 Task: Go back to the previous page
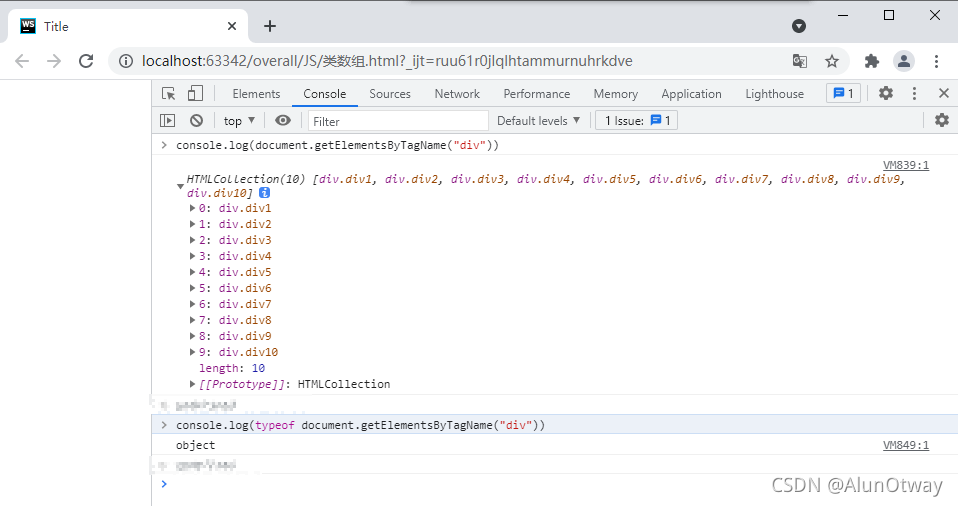tap(22, 60)
